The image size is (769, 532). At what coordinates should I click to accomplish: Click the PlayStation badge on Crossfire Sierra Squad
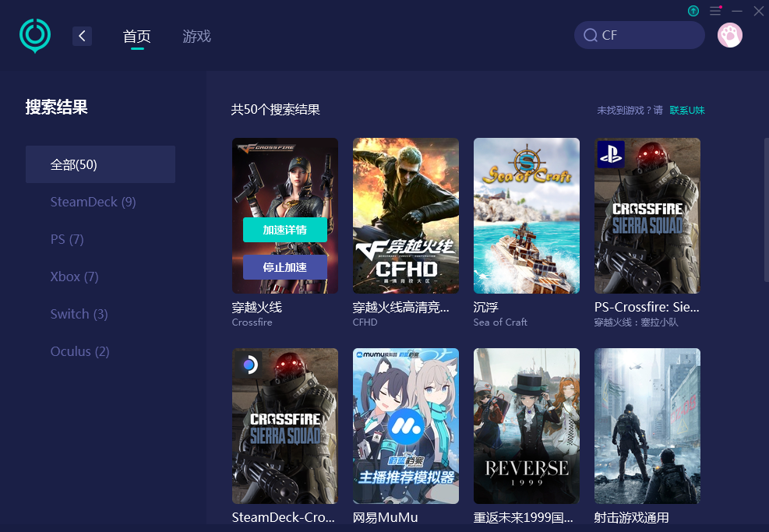point(611,154)
